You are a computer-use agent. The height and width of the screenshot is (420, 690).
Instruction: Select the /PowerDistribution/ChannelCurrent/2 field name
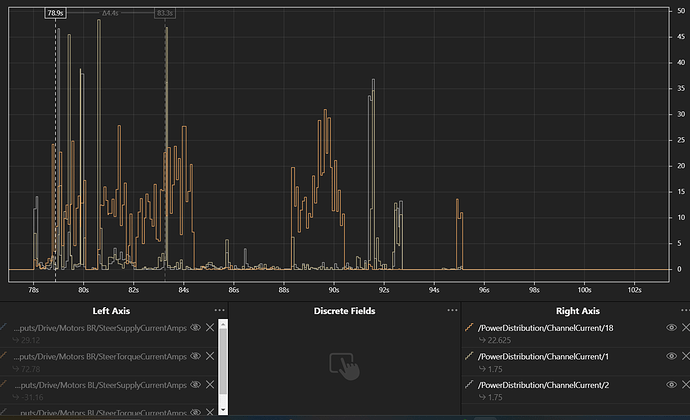click(543, 385)
